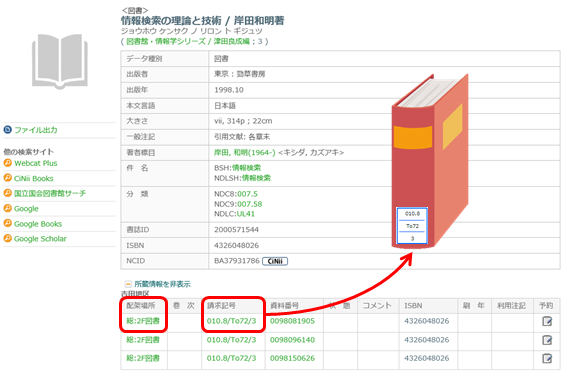This screenshot has width=567, height=377.
Task: Click the Google Scholar search icon
Action: pyautogui.click(x=8, y=238)
